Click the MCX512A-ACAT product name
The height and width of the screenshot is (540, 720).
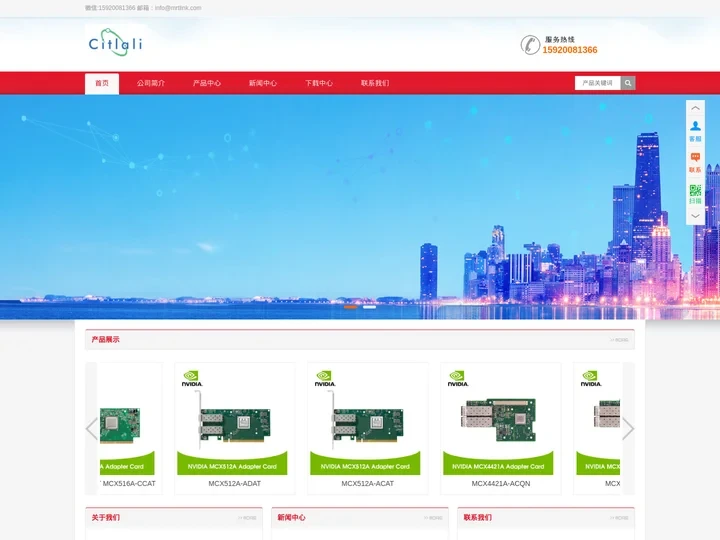point(367,484)
